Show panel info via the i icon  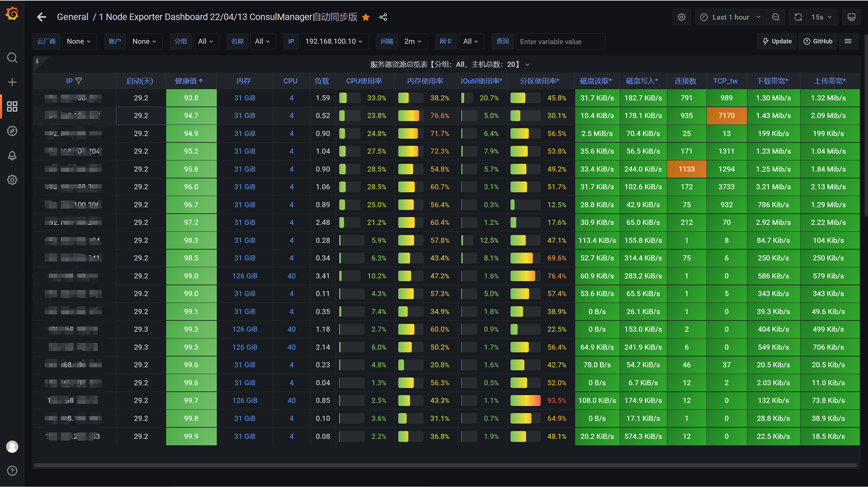tap(37, 61)
